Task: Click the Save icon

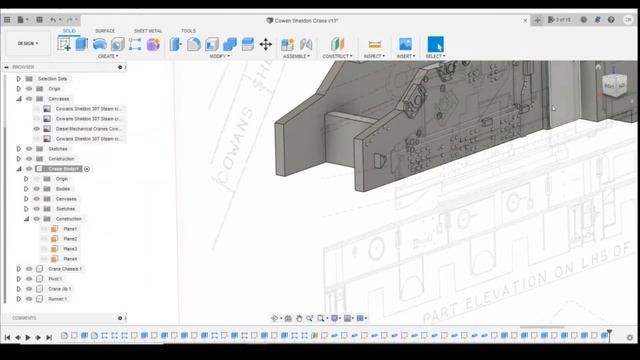Action: point(39,20)
